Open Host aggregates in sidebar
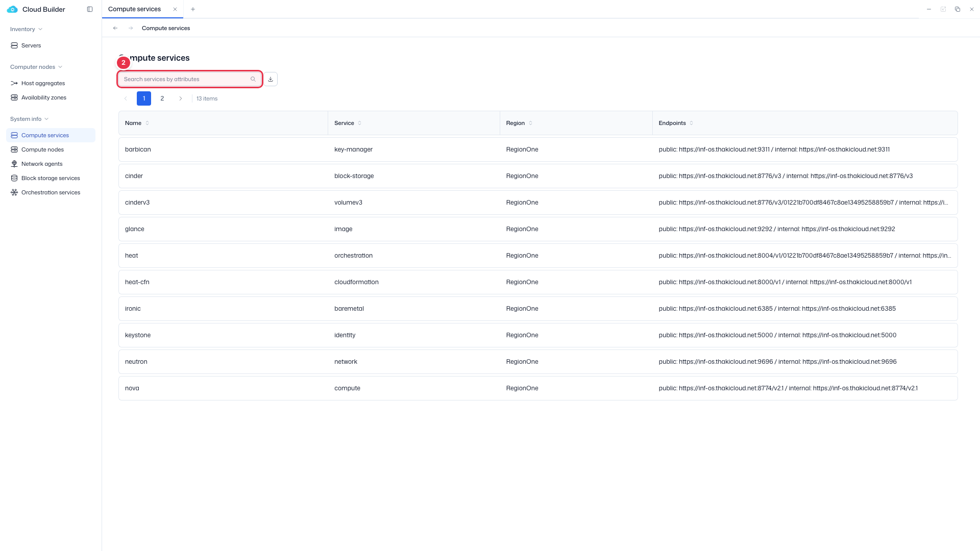 pyautogui.click(x=51, y=83)
